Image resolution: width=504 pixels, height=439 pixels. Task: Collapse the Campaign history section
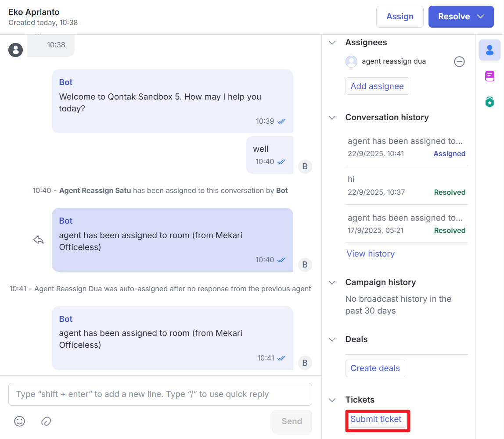click(x=332, y=282)
